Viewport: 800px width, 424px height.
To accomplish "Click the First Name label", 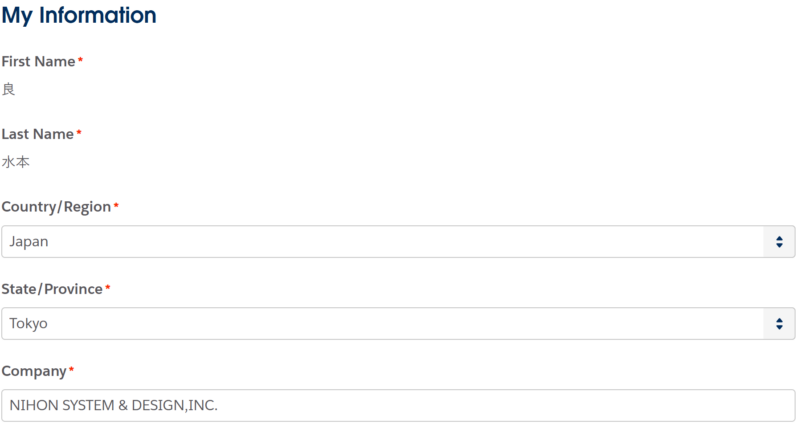I will (x=38, y=62).
